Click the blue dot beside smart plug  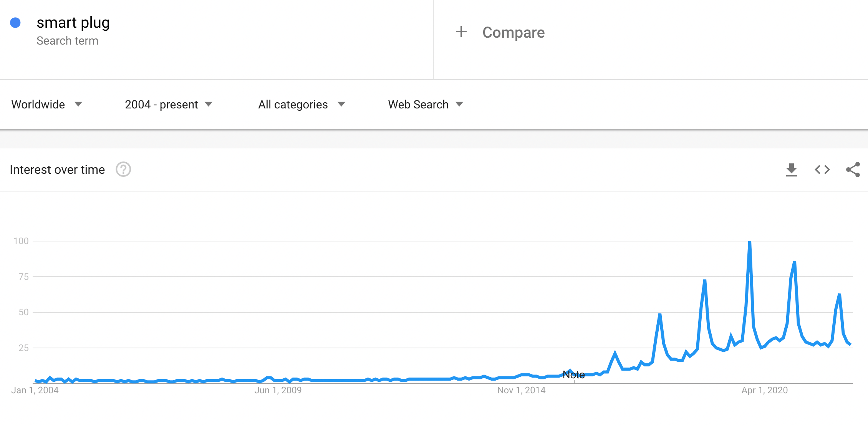15,23
